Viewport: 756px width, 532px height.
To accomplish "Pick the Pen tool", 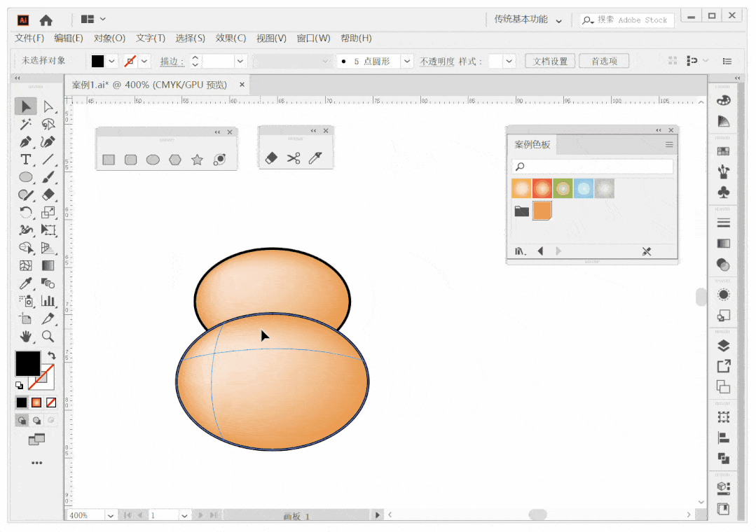I will point(25,142).
